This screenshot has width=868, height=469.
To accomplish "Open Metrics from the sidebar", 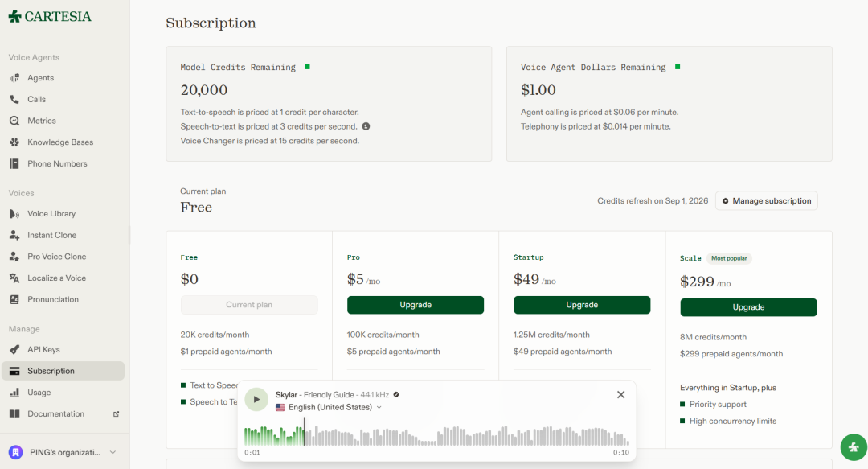I will (x=63, y=121).
